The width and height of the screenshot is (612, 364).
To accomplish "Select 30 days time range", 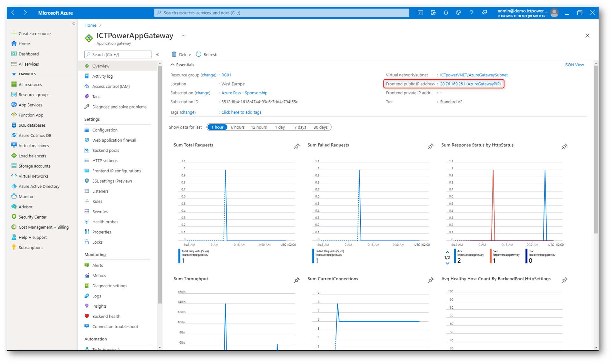I will 320,127.
